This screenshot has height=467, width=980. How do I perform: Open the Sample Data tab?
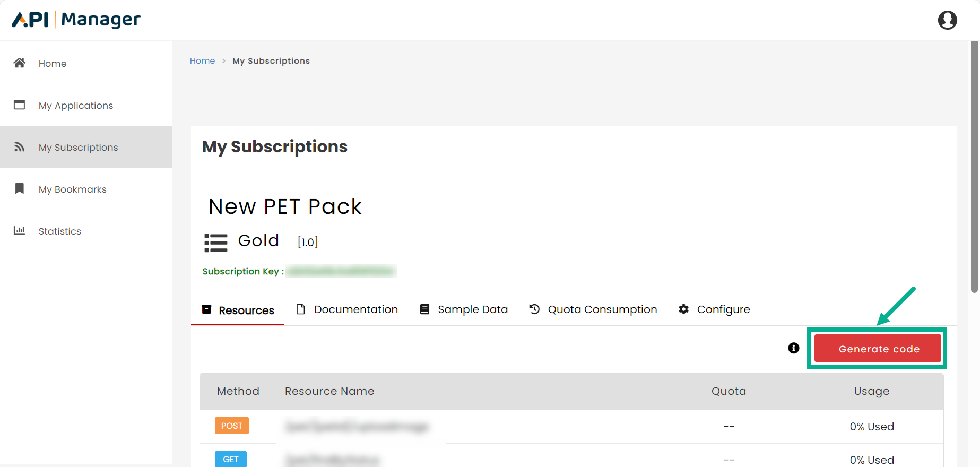pyautogui.click(x=464, y=309)
